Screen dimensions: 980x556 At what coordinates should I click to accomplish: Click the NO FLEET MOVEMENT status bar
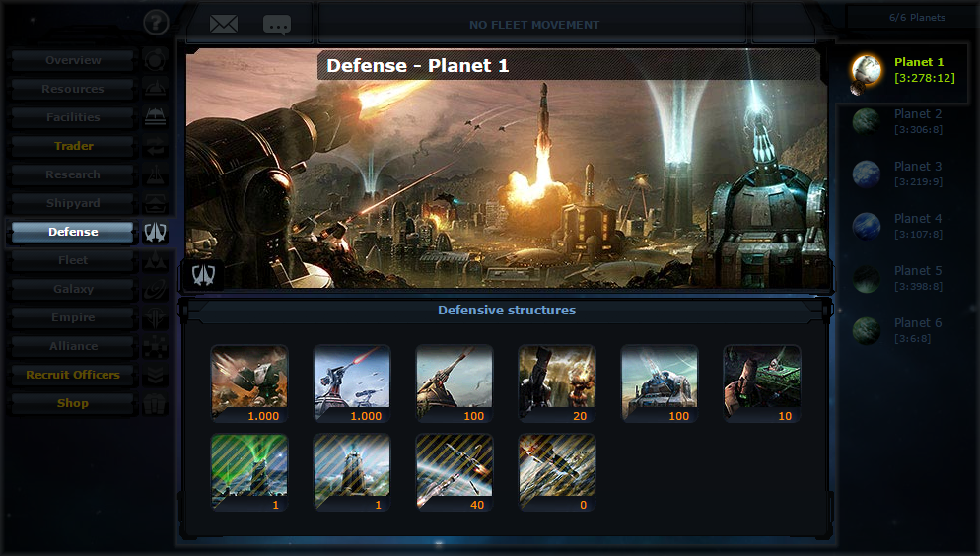533,25
